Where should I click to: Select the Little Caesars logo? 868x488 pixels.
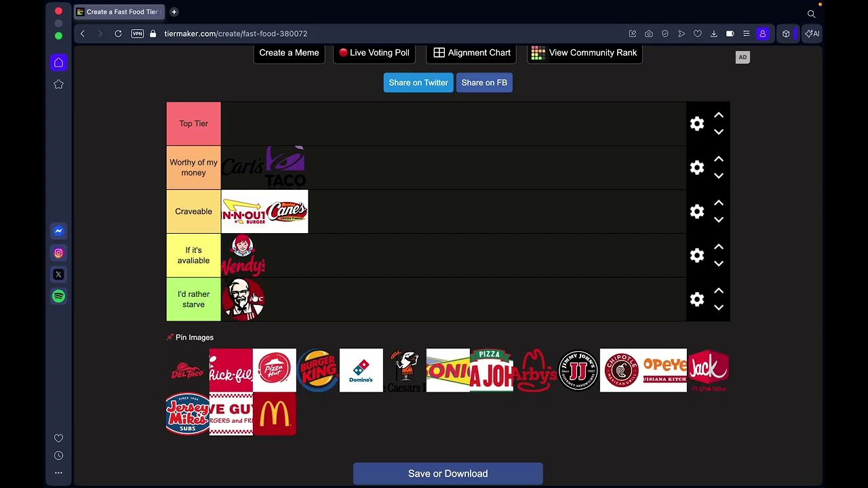pyautogui.click(x=404, y=371)
